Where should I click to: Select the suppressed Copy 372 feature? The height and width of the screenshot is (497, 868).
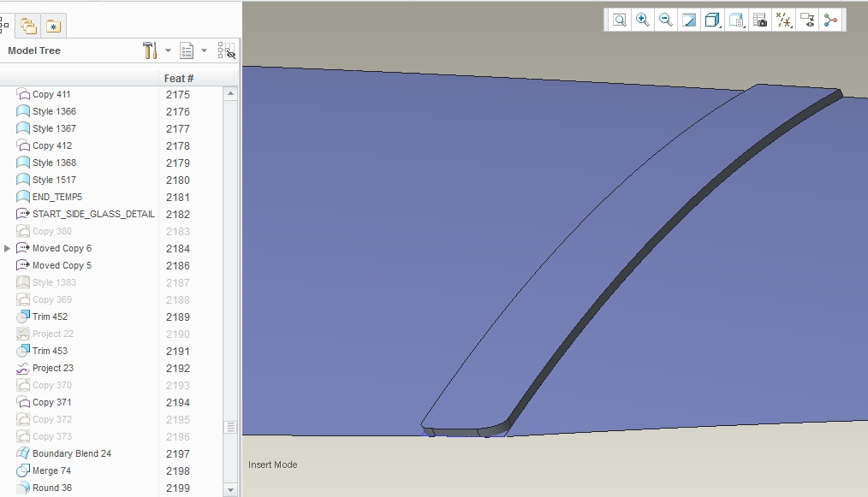[52, 419]
